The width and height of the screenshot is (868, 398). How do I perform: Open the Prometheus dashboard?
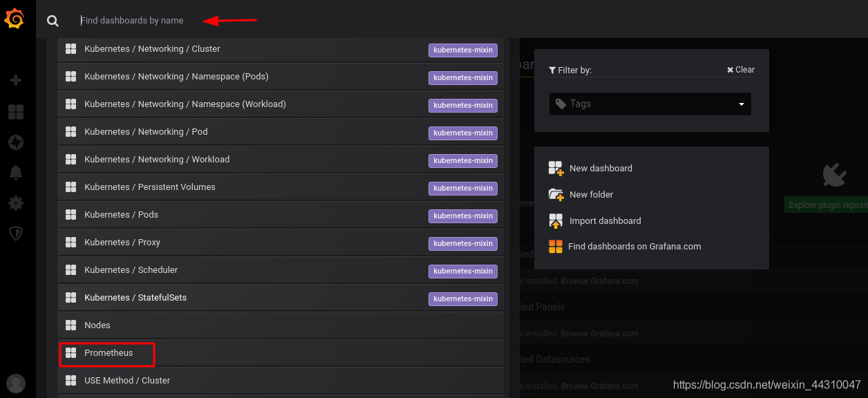pos(281,353)
